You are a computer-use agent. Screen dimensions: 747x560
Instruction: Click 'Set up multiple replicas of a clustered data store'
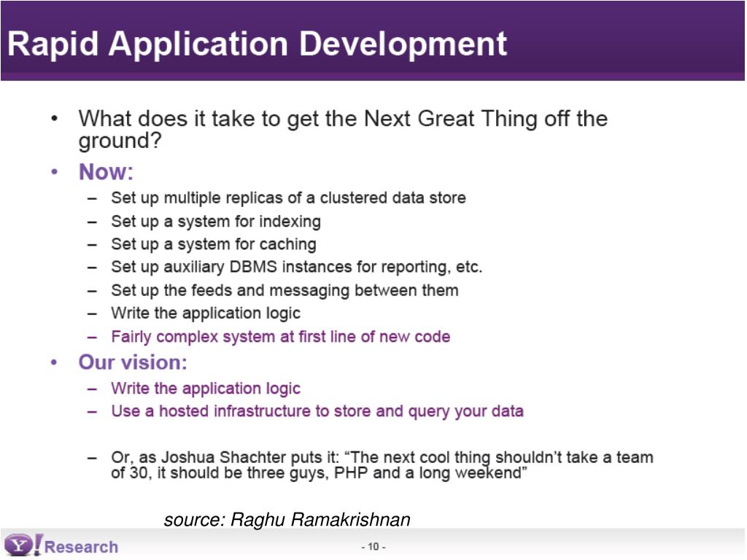[288, 198]
